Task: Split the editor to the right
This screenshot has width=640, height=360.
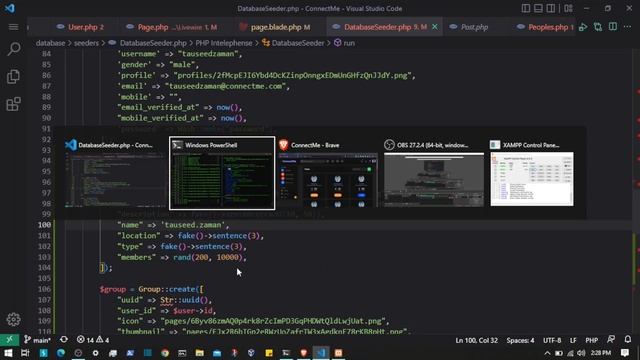Action: tap(613, 27)
